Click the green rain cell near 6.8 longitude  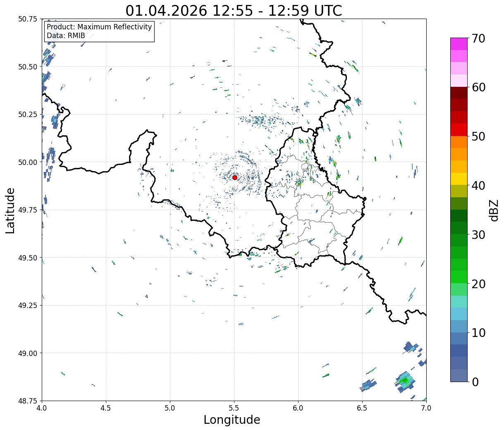[405, 380]
